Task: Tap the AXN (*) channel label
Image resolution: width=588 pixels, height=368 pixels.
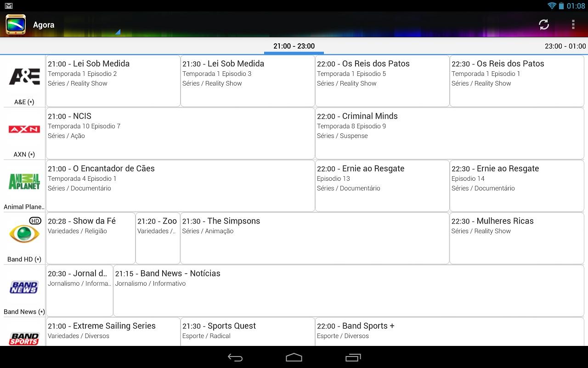Action: coord(24,155)
